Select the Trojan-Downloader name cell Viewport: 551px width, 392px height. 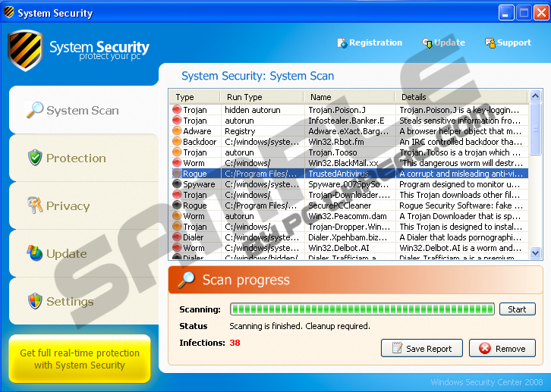point(349,195)
